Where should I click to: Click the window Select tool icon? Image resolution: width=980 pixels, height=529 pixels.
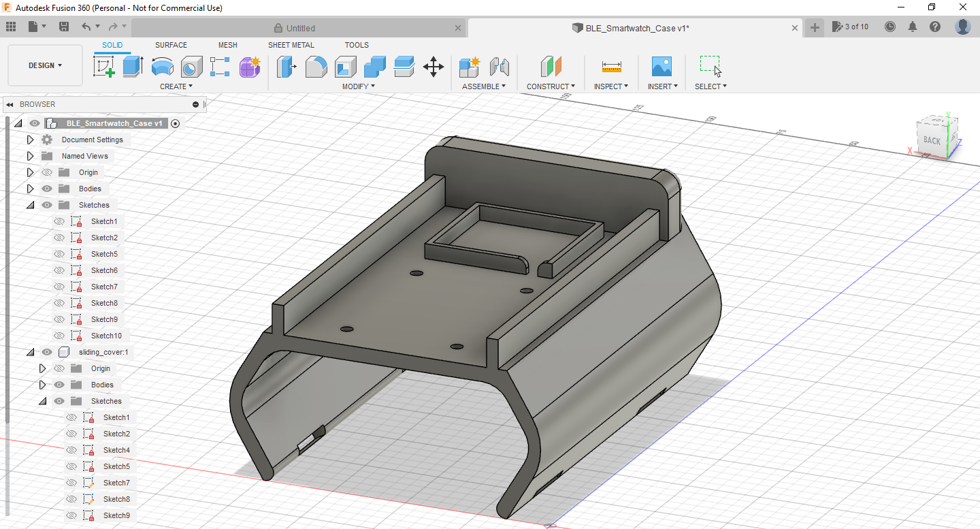point(710,67)
